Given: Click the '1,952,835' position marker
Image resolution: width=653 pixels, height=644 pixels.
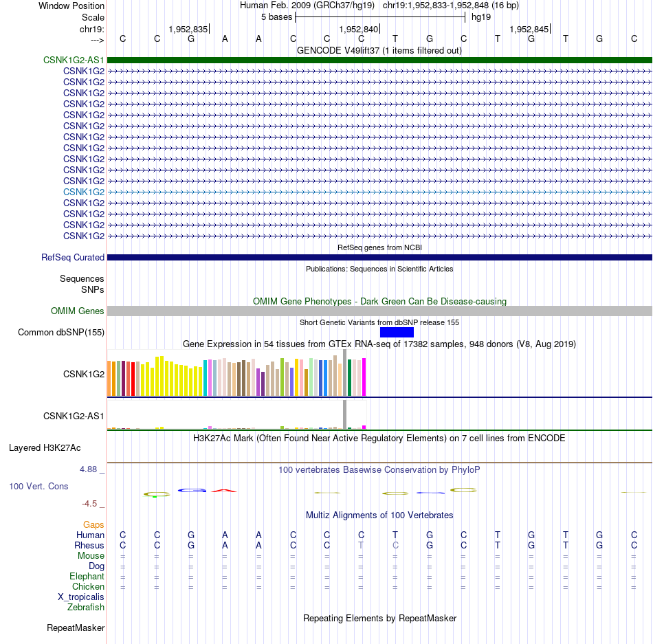Looking at the screenshot, I should [x=188, y=29].
